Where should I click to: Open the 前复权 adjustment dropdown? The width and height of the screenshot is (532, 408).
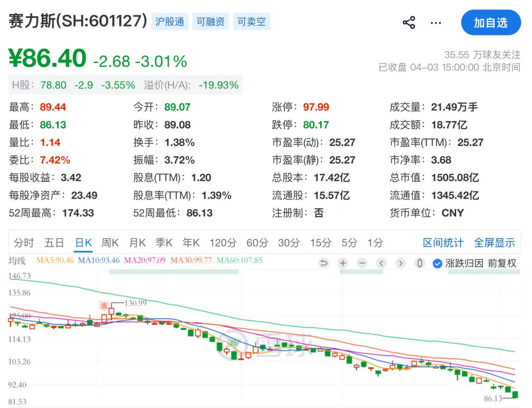[502, 263]
